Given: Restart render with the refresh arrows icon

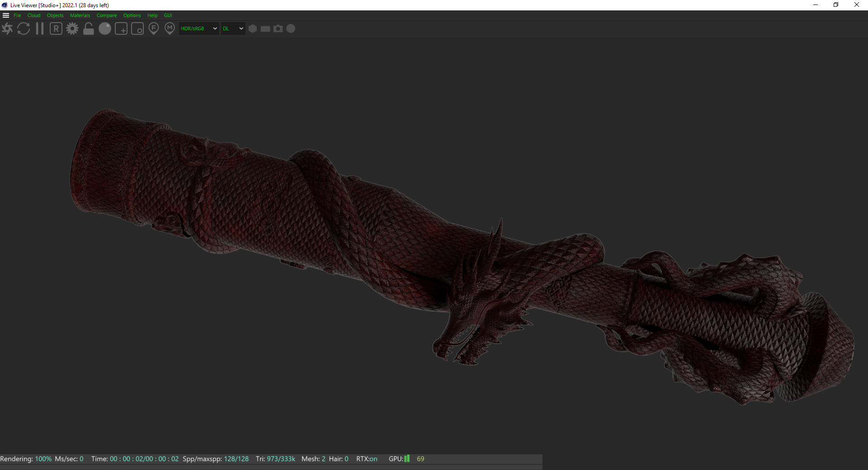Looking at the screenshot, I should 24,29.
